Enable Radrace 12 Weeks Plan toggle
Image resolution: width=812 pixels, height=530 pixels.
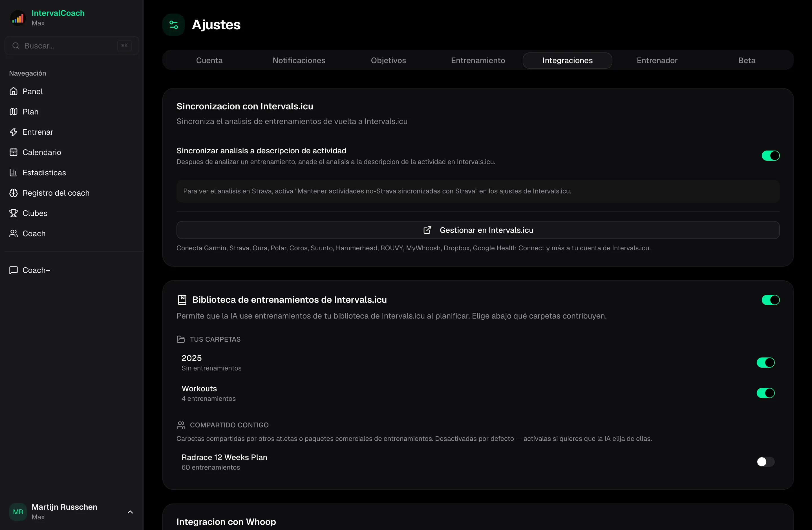pos(765,462)
